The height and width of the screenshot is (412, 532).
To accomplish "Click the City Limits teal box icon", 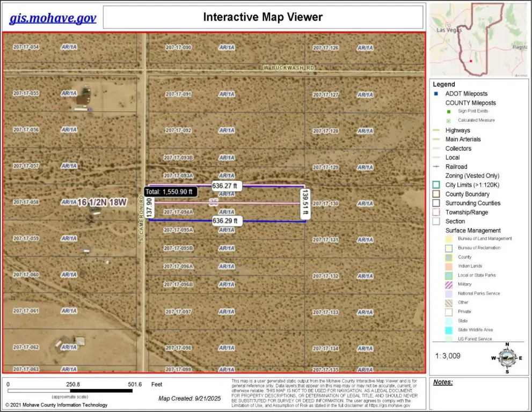I will [x=436, y=185].
